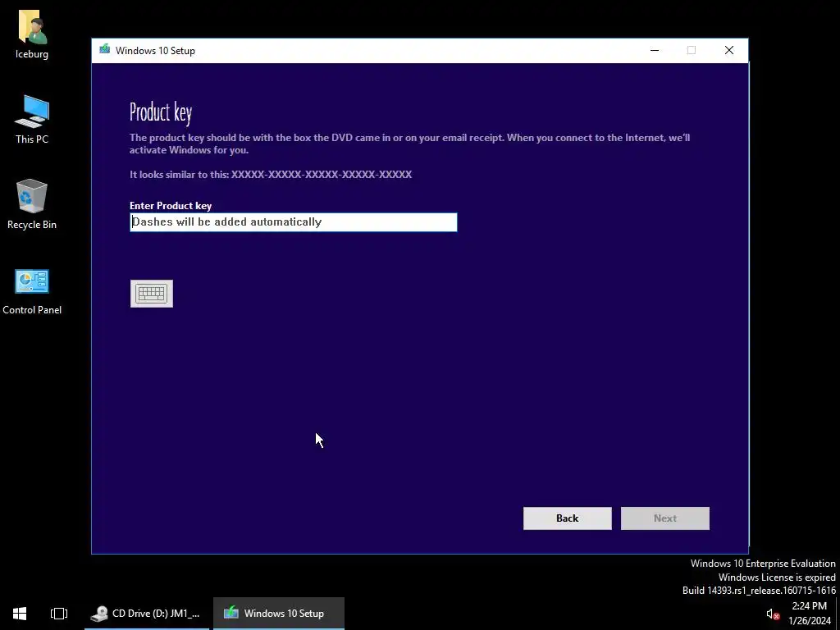Go Back in Windows 10 Setup

point(568,518)
